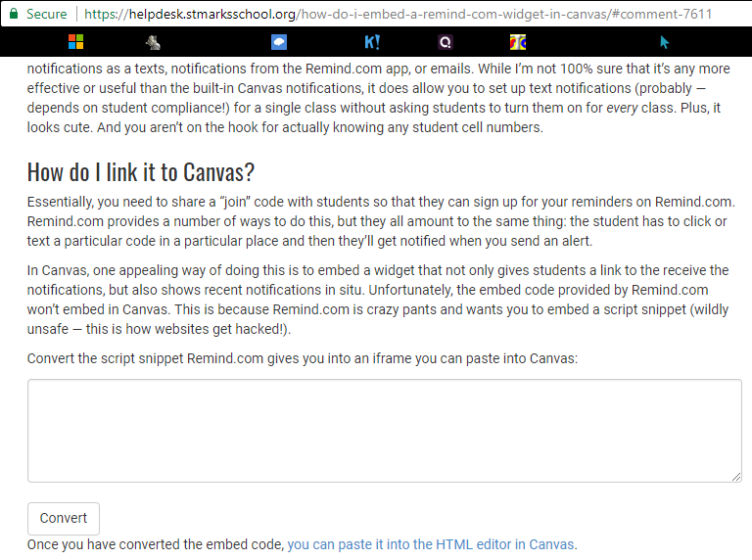Click inside the script snippet text area
The image size is (752, 560).
(x=385, y=431)
